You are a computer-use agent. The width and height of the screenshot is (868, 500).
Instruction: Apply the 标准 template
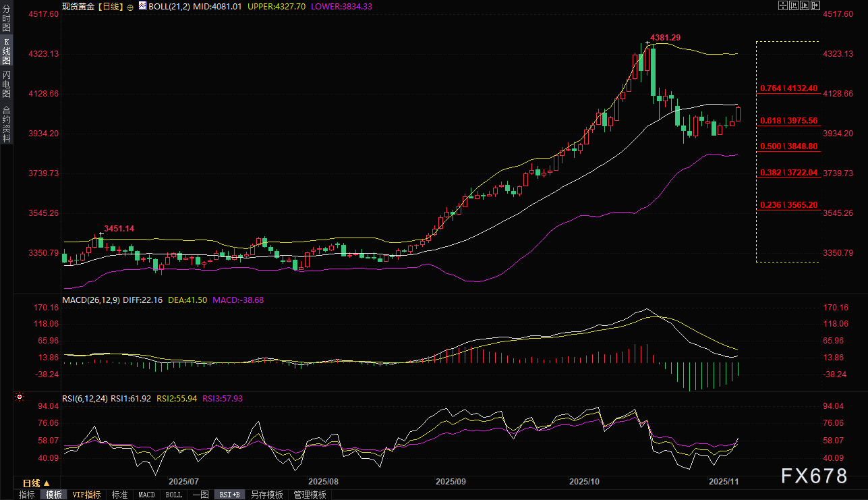click(x=119, y=495)
